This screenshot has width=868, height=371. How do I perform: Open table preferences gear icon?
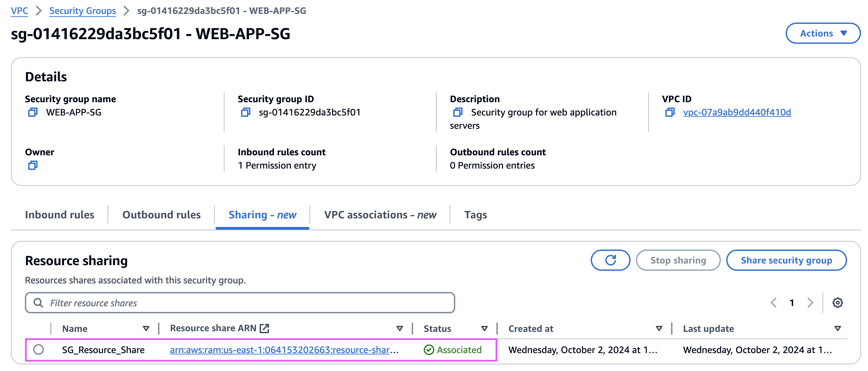coord(837,302)
